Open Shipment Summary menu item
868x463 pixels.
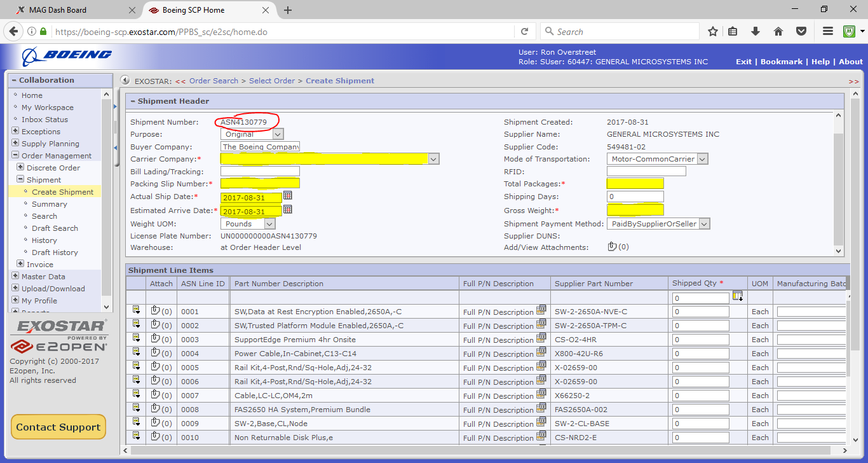point(50,204)
